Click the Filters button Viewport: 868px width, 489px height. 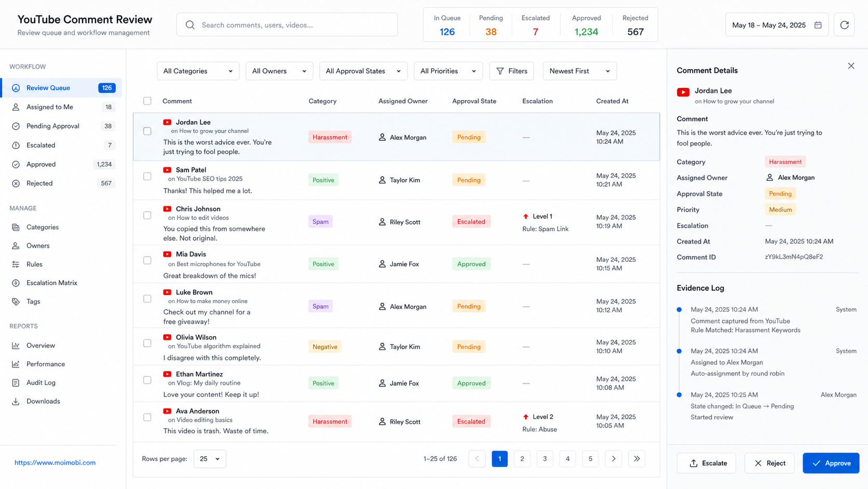click(x=511, y=71)
